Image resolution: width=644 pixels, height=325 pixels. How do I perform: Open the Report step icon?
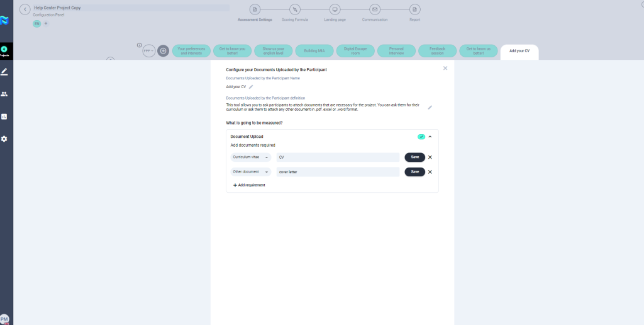coord(414,9)
